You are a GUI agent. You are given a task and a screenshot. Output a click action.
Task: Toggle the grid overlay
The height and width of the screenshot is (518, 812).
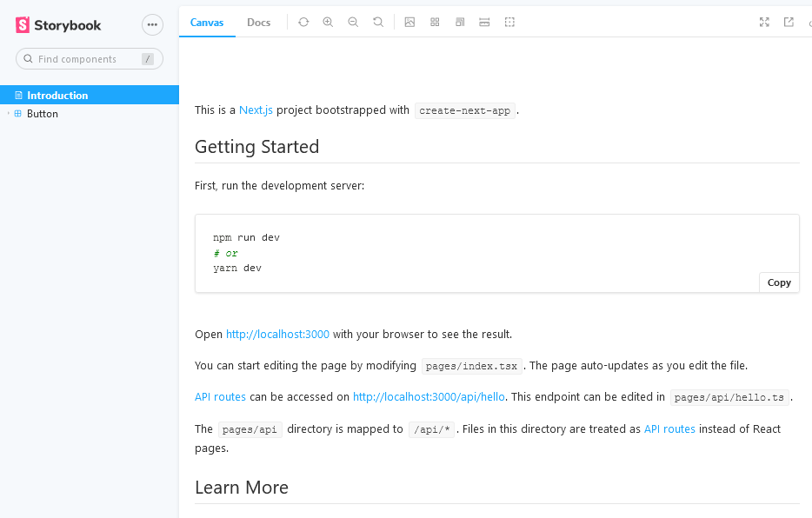pyautogui.click(x=435, y=22)
